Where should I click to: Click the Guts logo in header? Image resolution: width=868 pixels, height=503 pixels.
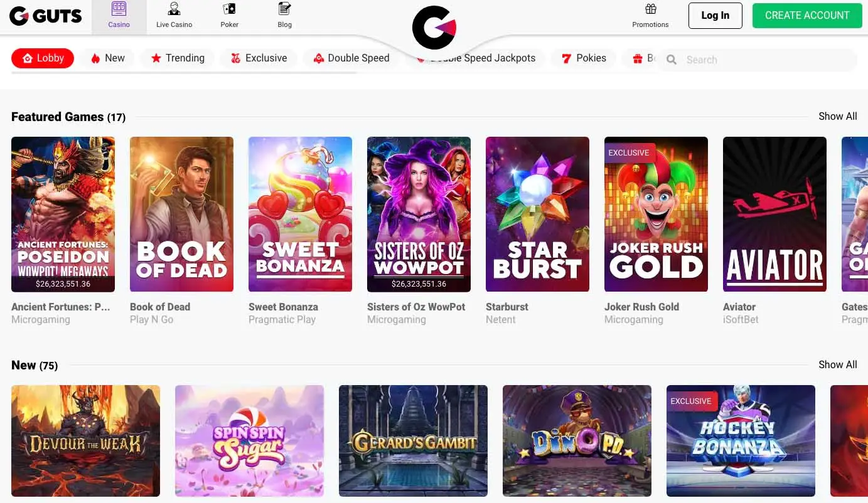coord(46,16)
